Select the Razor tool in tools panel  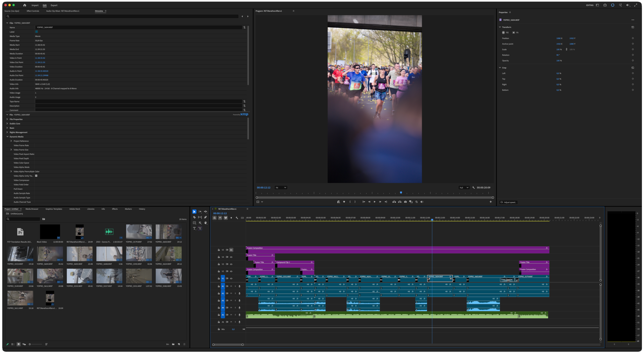(194, 217)
